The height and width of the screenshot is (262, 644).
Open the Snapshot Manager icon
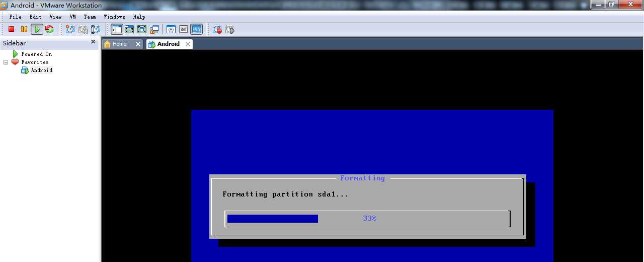pyautogui.click(x=96, y=29)
